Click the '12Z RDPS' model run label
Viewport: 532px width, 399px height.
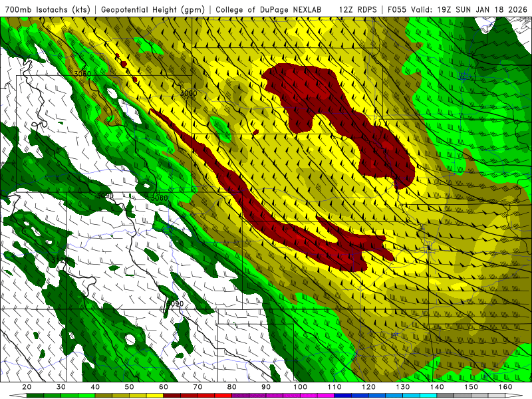pos(358,9)
